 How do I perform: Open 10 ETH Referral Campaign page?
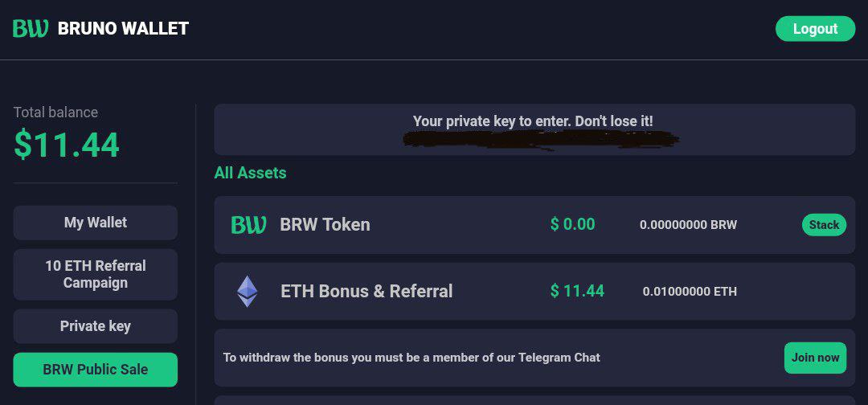coord(95,274)
